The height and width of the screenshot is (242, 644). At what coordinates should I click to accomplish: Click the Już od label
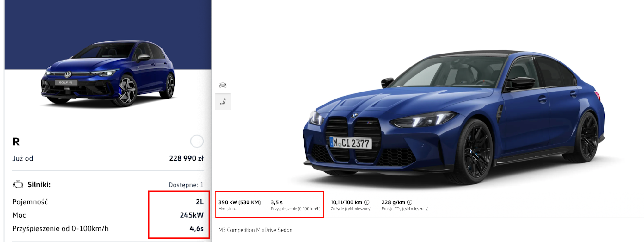[x=23, y=158]
